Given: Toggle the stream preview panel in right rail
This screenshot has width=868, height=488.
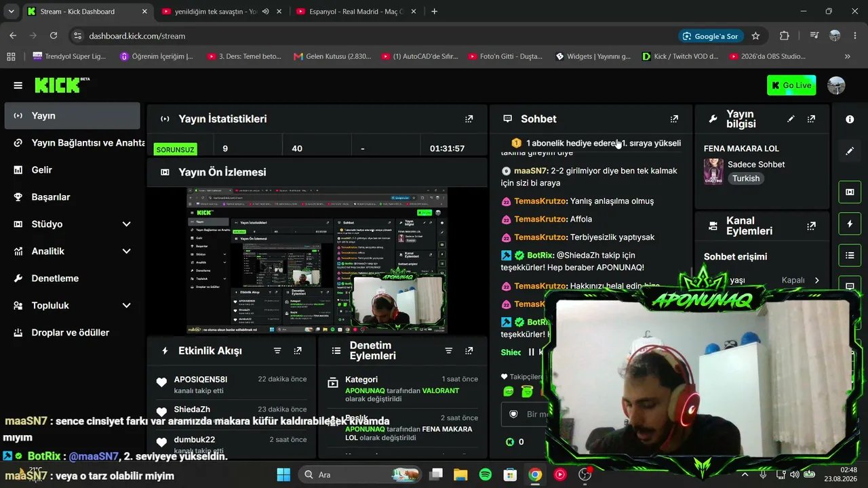Looking at the screenshot, I should 850,192.
